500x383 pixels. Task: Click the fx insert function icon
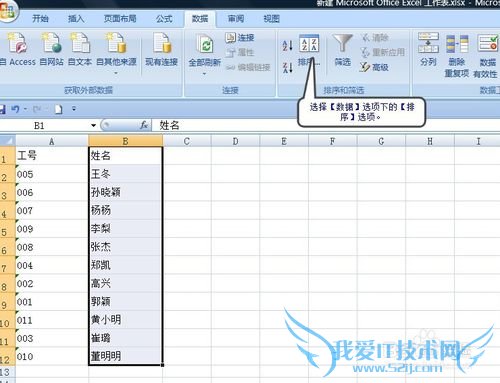click(x=144, y=125)
